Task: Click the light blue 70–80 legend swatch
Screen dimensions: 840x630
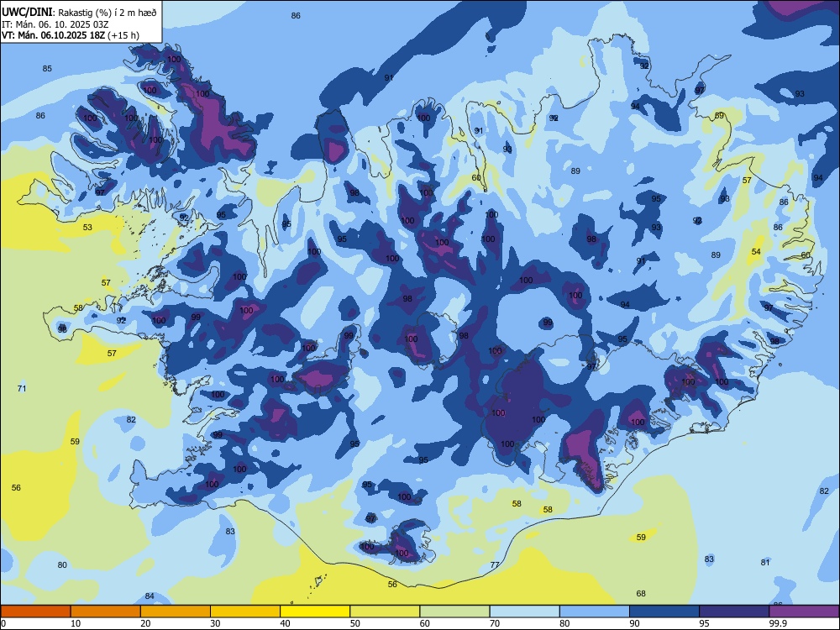Action: [524, 612]
